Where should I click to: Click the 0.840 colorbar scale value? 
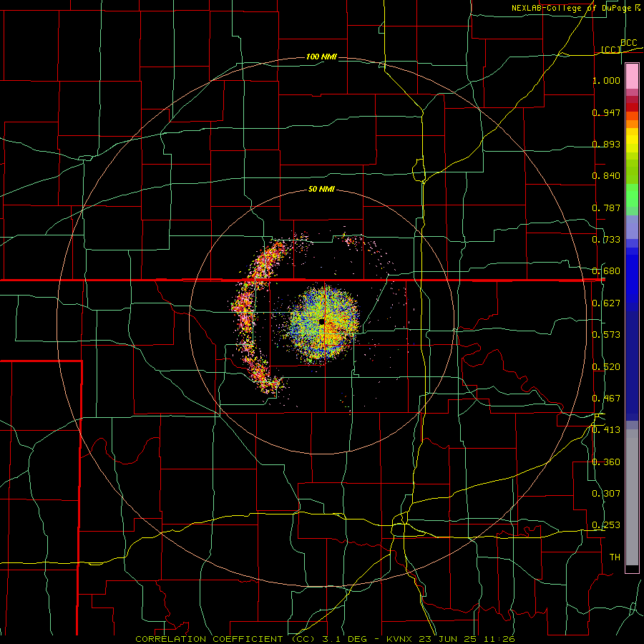(606, 176)
